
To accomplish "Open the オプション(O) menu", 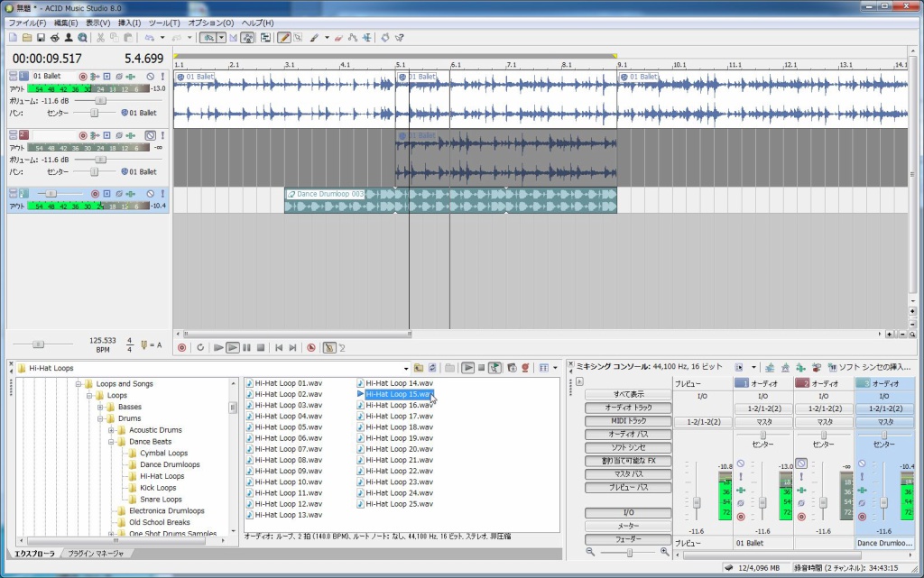I will 211,23.
